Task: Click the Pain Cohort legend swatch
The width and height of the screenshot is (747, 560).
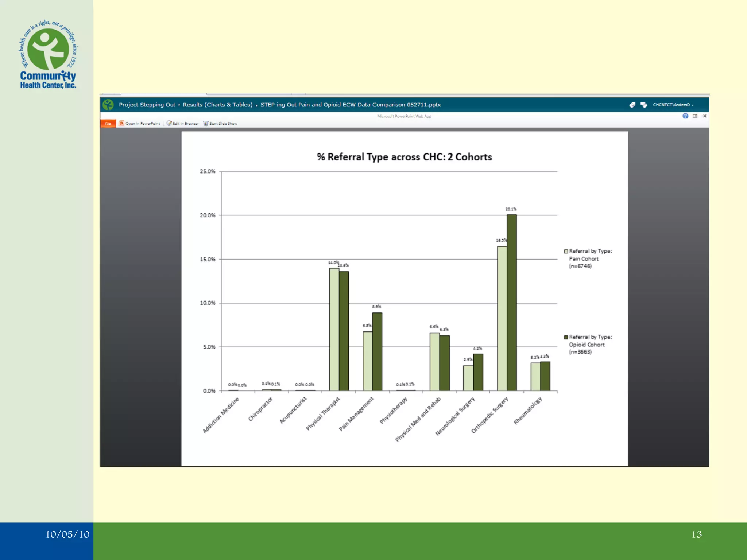Action: point(566,252)
